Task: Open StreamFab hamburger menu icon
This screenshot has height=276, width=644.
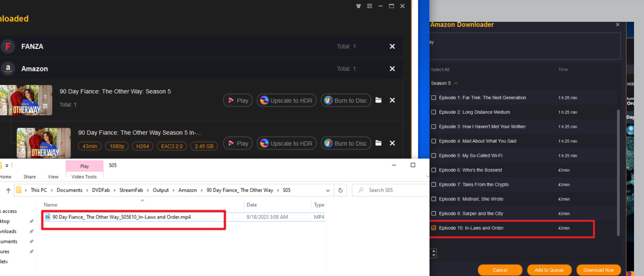Action: point(370,6)
